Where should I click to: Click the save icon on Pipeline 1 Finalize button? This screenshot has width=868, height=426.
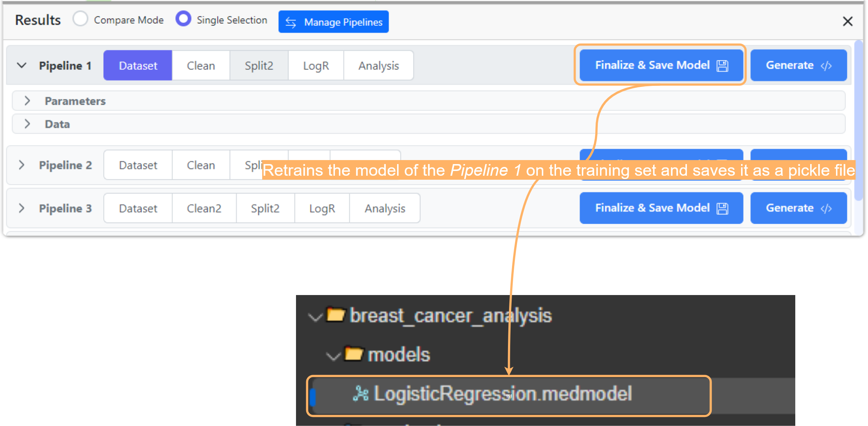(x=723, y=66)
